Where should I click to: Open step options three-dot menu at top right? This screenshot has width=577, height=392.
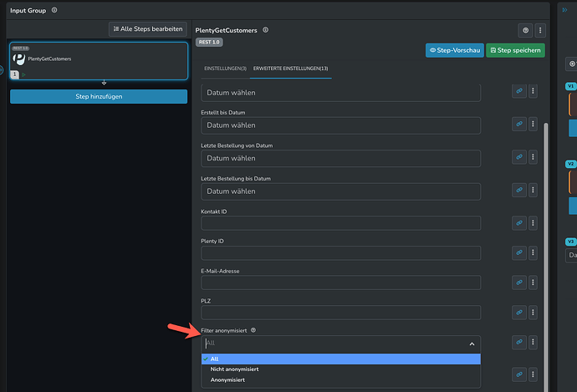(x=540, y=30)
